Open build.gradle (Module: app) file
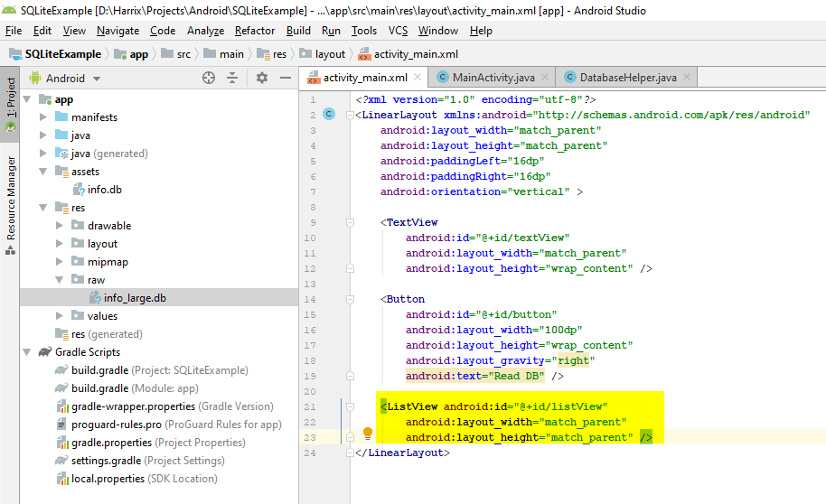Image resolution: width=826 pixels, height=504 pixels. click(136, 388)
